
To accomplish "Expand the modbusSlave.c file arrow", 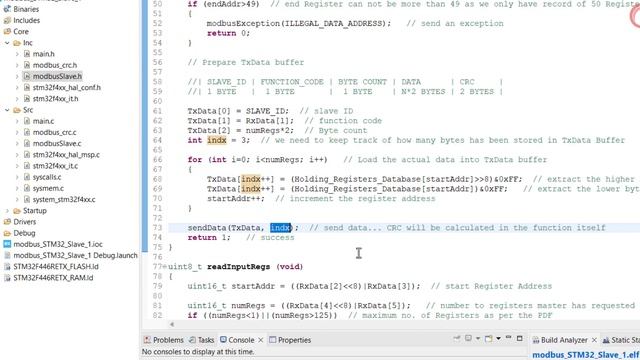I will (x=17, y=143).
